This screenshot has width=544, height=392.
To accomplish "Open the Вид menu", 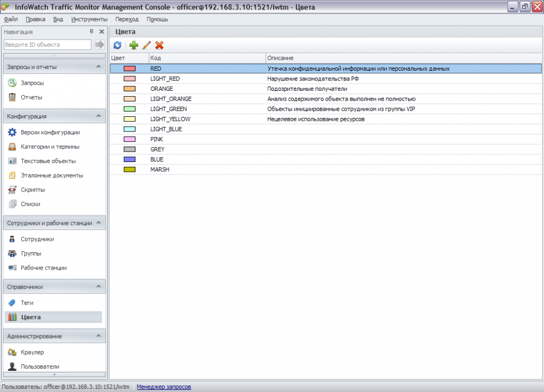I will [58, 19].
